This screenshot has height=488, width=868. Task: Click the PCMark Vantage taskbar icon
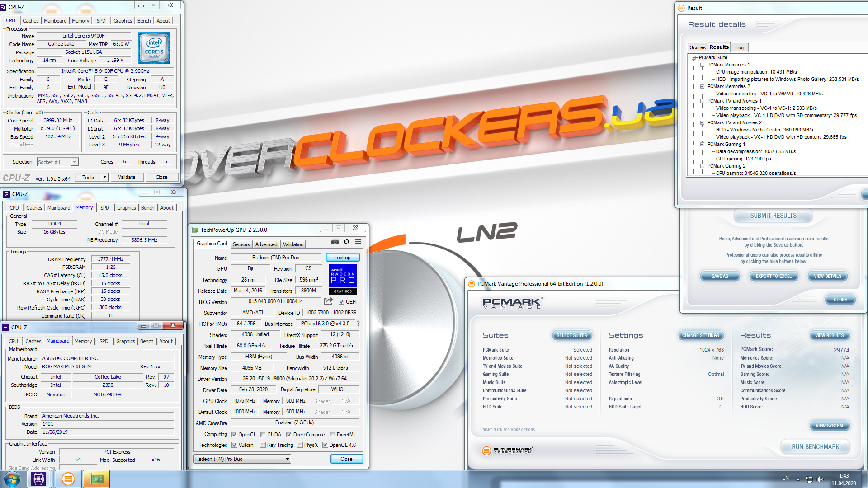(68, 479)
